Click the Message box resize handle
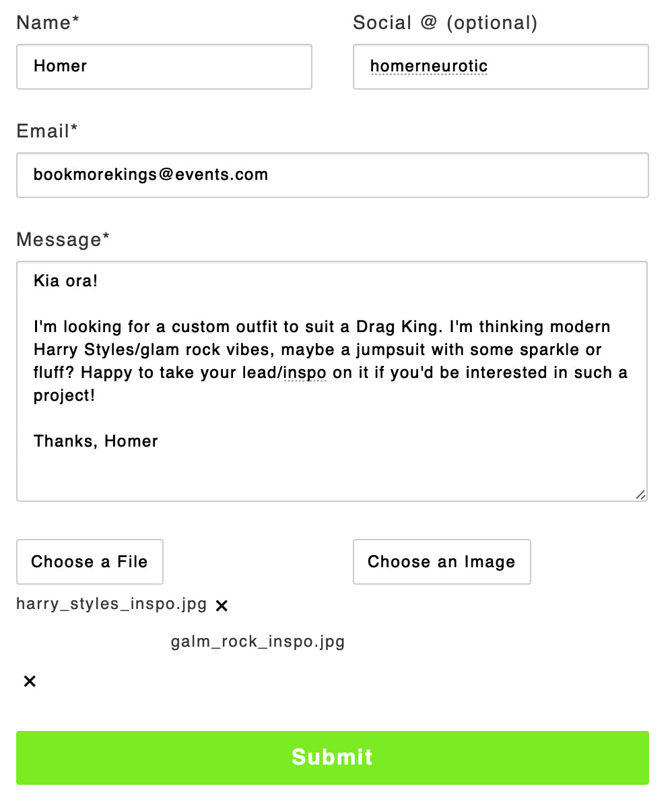This screenshot has width=672, height=803. pos(640,494)
